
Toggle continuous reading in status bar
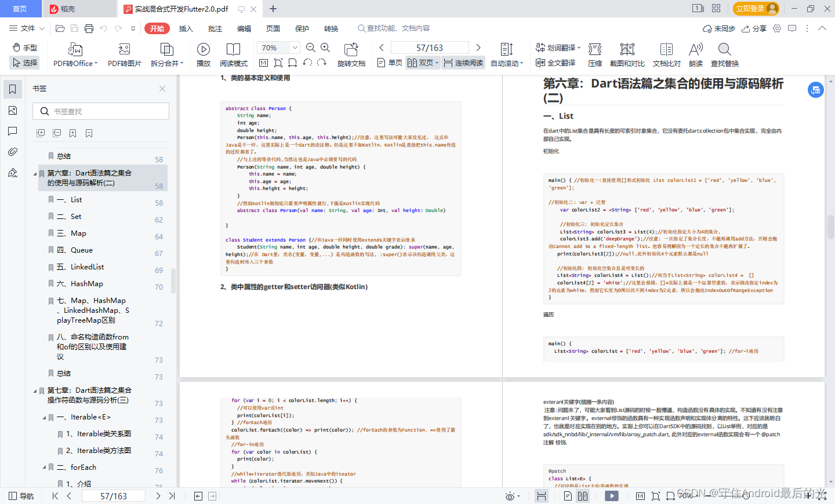tap(541, 496)
